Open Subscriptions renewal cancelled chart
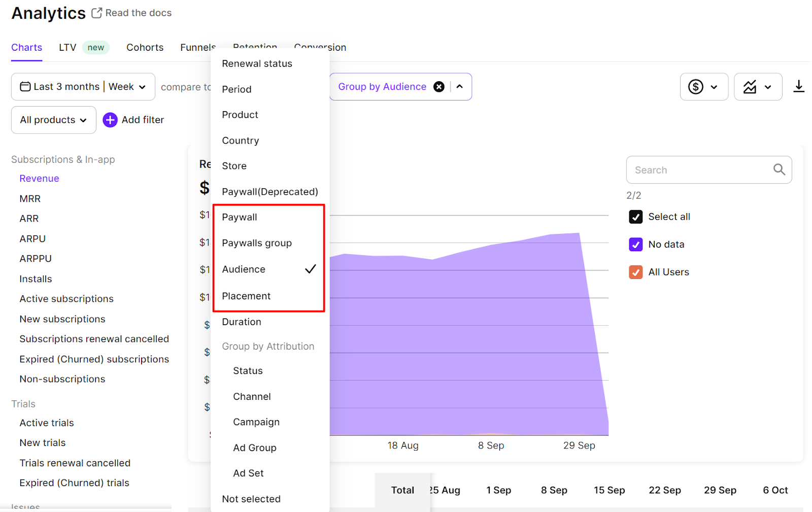Image resolution: width=812 pixels, height=512 pixels. [x=94, y=339]
